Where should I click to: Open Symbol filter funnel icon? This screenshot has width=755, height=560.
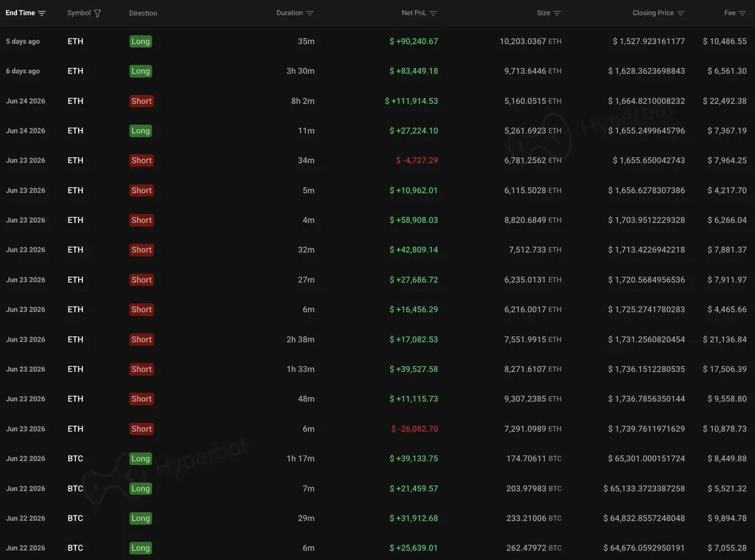pos(97,13)
